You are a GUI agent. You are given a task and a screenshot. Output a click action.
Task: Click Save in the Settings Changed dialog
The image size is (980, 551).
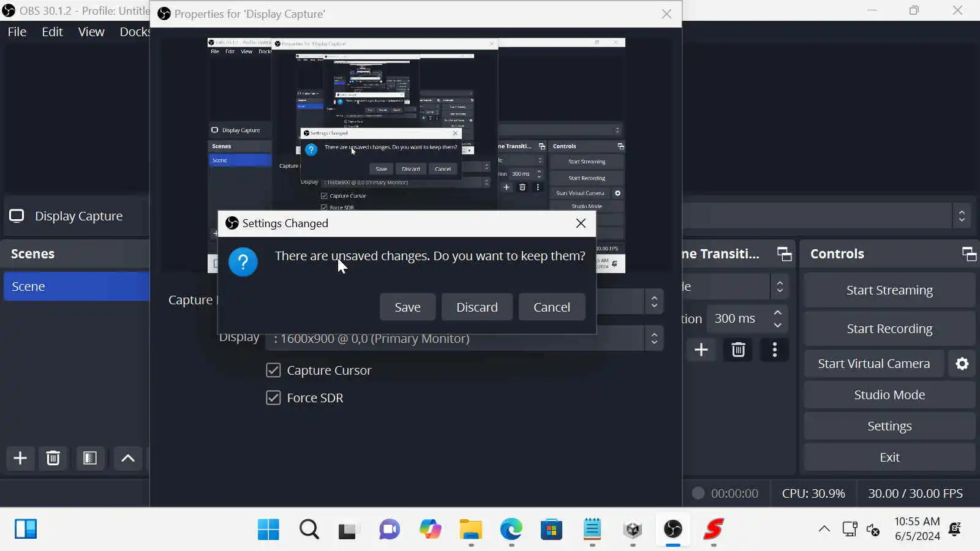point(407,307)
